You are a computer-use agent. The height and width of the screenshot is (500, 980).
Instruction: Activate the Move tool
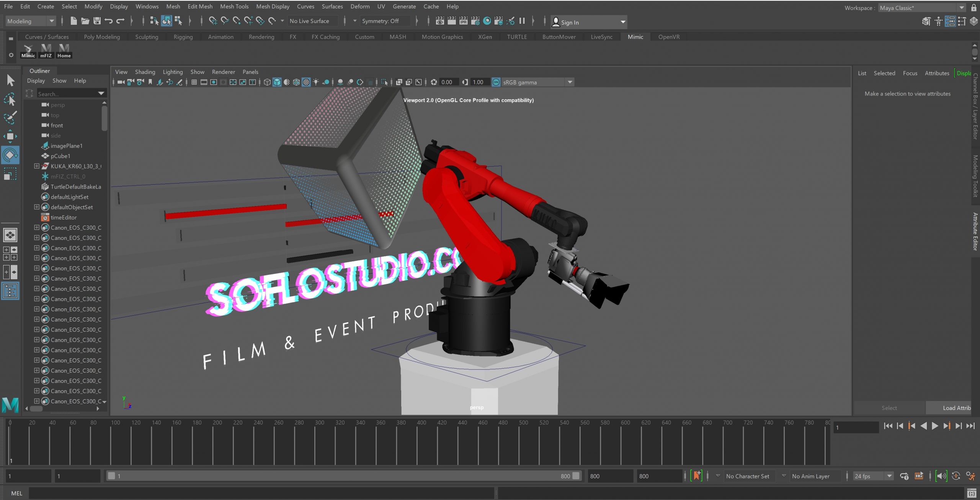tap(10, 136)
